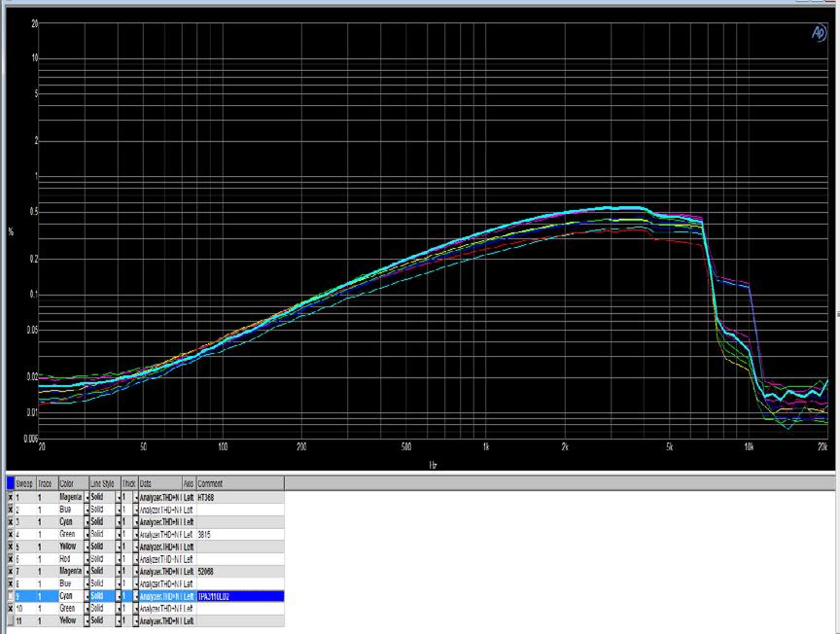The height and width of the screenshot is (634, 840).
Task: Click the AP logo in graph corner
Action: (x=818, y=31)
